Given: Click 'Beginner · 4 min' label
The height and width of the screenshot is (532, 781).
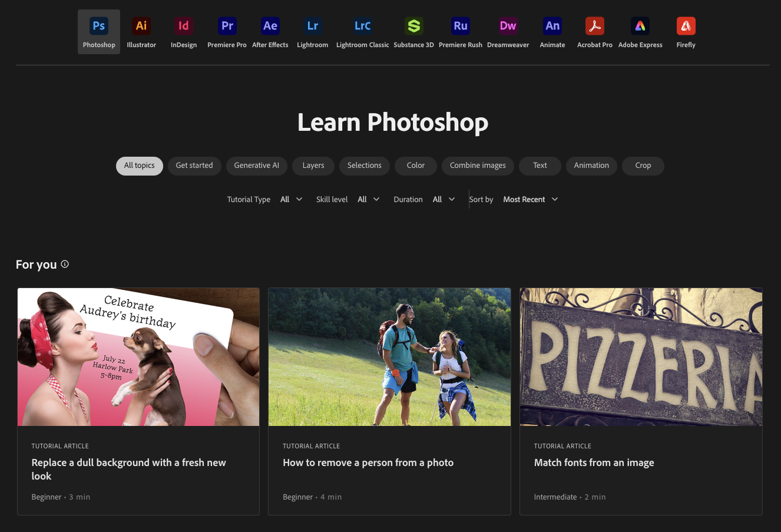Looking at the screenshot, I should tap(312, 497).
